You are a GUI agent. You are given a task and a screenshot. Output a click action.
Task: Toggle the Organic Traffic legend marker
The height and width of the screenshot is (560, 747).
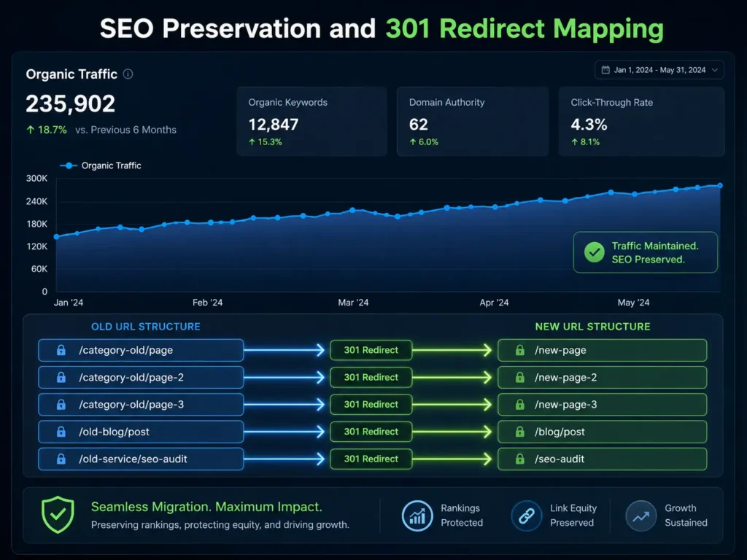point(69,166)
